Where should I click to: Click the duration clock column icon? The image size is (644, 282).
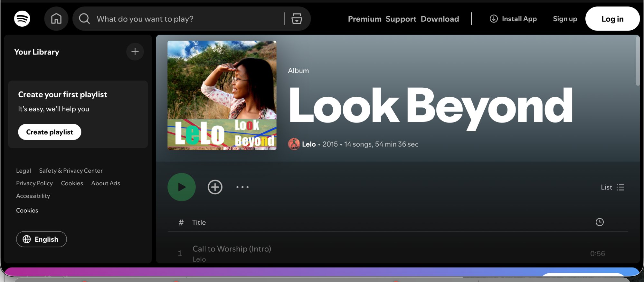click(x=600, y=222)
